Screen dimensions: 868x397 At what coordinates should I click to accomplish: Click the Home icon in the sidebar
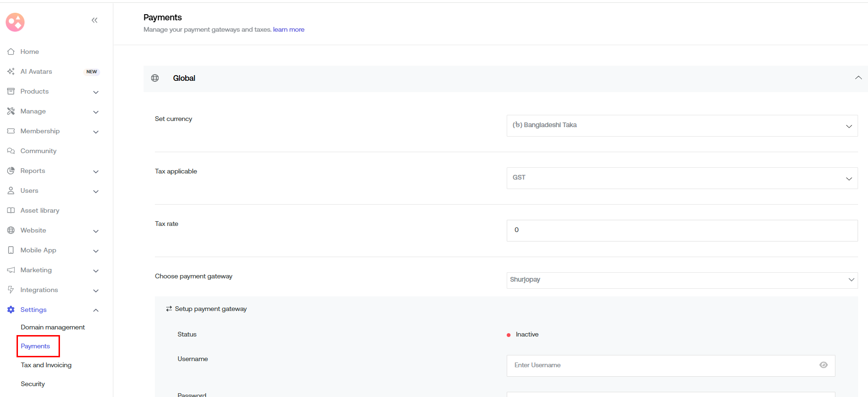click(11, 52)
